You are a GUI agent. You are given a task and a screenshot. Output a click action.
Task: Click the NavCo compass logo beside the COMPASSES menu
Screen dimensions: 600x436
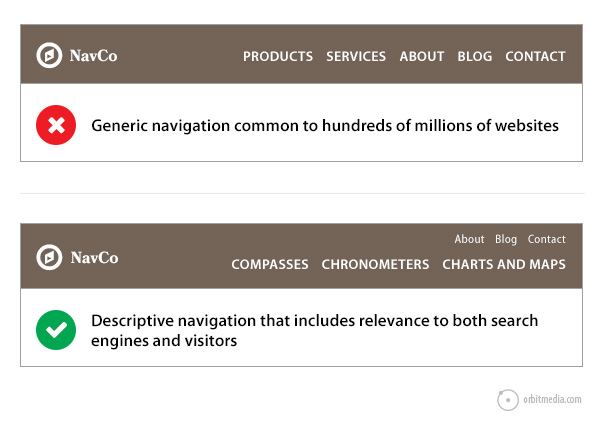pyautogui.click(x=48, y=257)
